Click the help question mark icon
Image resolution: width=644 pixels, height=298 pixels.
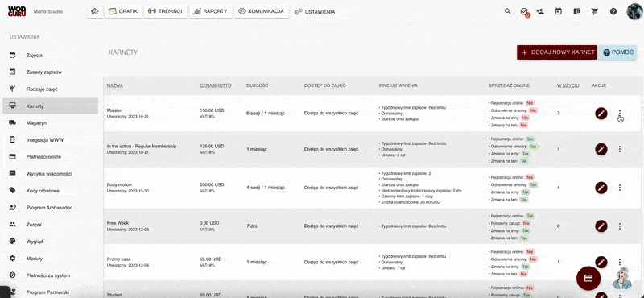613,11
